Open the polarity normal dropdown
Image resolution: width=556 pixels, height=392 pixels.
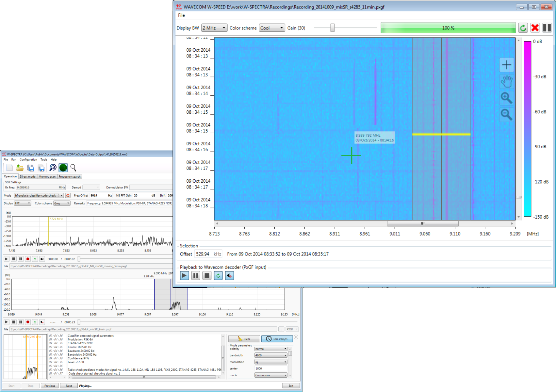coord(271,349)
